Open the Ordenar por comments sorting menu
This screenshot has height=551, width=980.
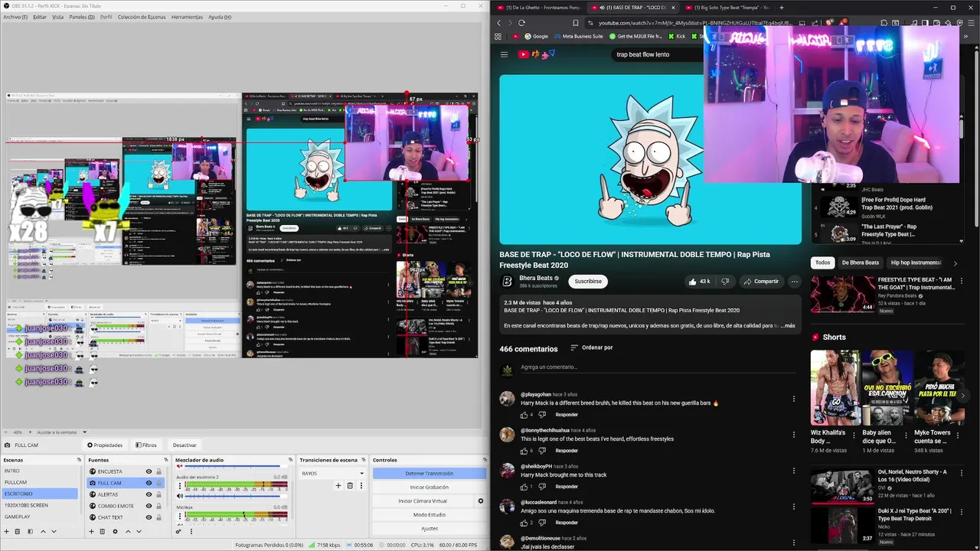tap(591, 347)
